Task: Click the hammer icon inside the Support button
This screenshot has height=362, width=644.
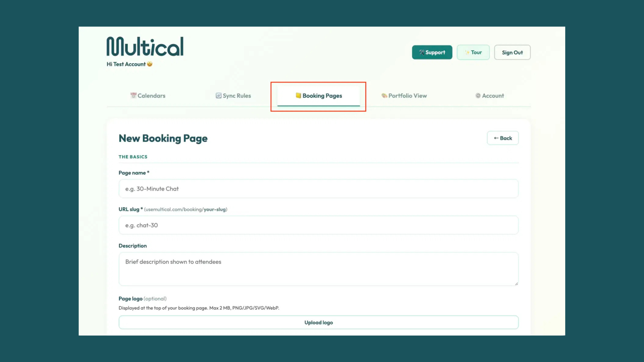Action: pos(422,52)
